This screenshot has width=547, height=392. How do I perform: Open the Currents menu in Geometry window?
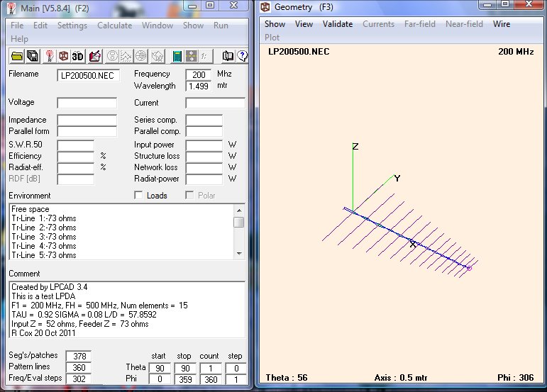(379, 24)
